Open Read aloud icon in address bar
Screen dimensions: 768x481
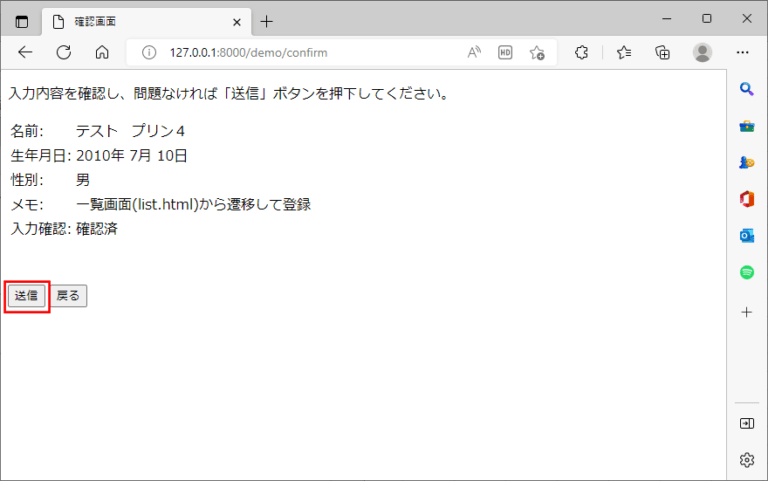tap(474, 52)
